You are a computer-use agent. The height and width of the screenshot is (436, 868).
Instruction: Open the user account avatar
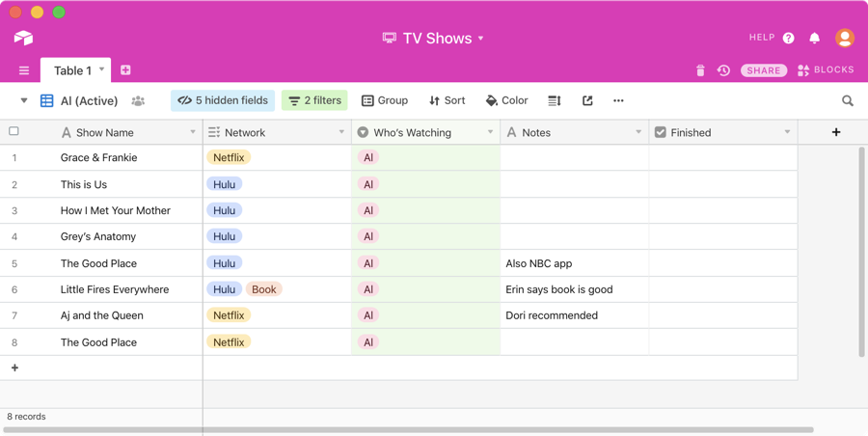tap(845, 38)
